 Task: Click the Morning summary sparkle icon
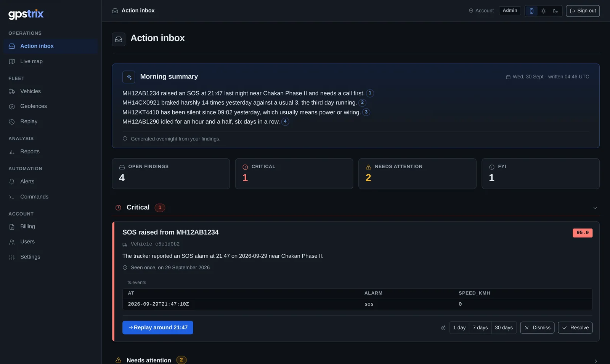click(129, 77)
